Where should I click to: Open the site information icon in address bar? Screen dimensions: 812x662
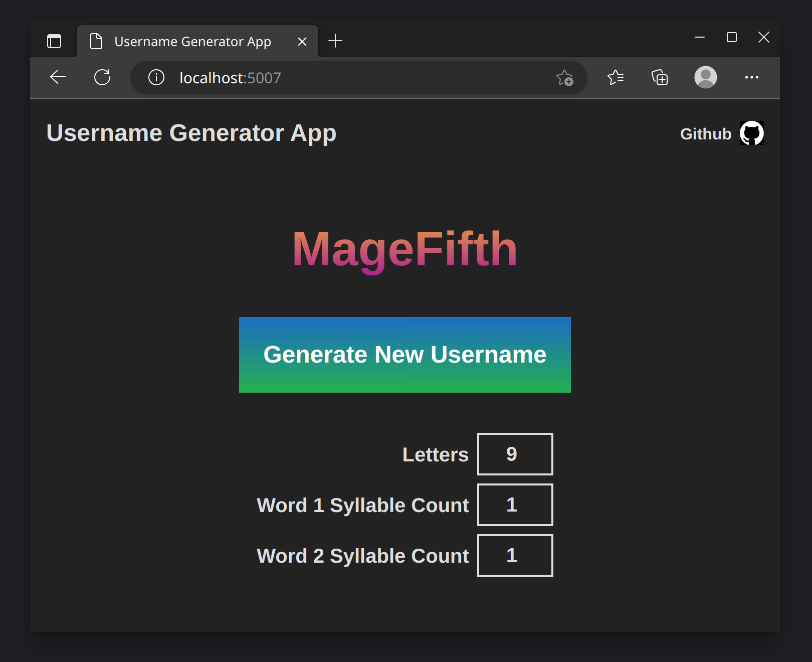click(155, 78)
